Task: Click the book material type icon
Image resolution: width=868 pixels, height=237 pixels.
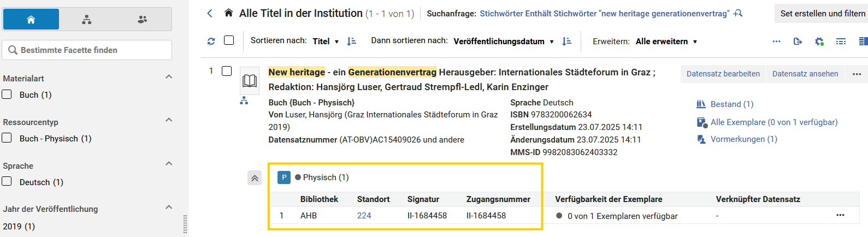Action: [250, 81]
